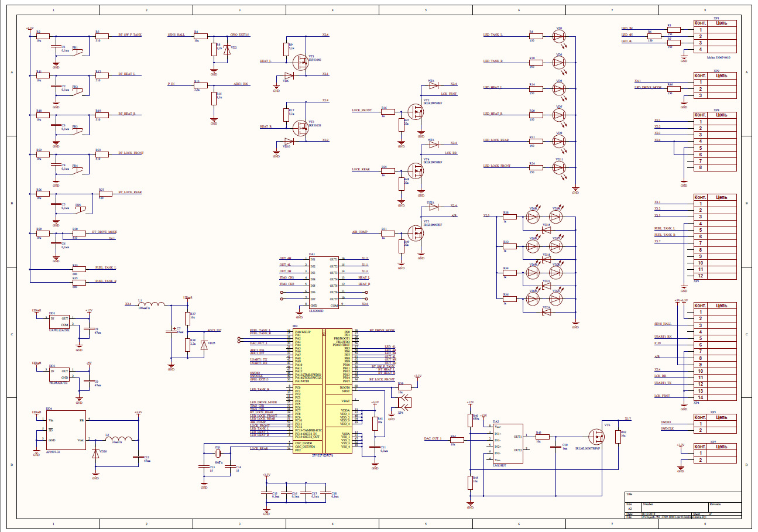Click the VT4 transistor symbol
Image resolution: width=758 pixels, height=532 pixels.
click(416, 170)
